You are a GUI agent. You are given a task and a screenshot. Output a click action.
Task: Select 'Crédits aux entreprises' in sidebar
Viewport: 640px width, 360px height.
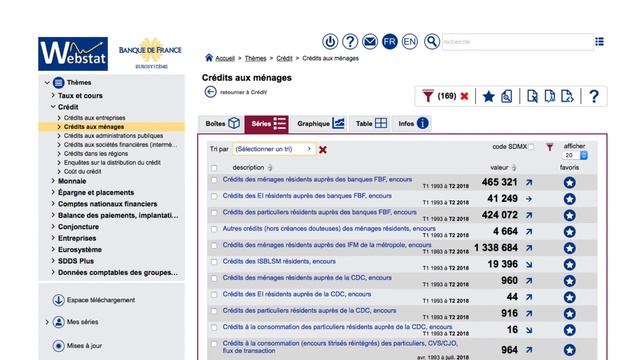coord(94,118)
